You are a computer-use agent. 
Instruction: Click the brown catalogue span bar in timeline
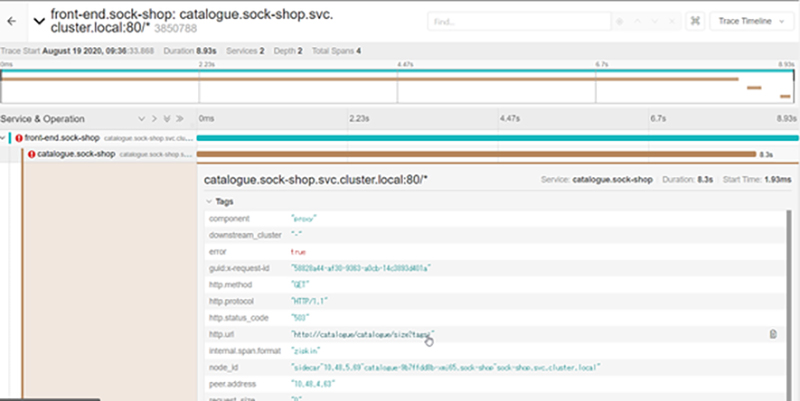click(x=476, y=154)
